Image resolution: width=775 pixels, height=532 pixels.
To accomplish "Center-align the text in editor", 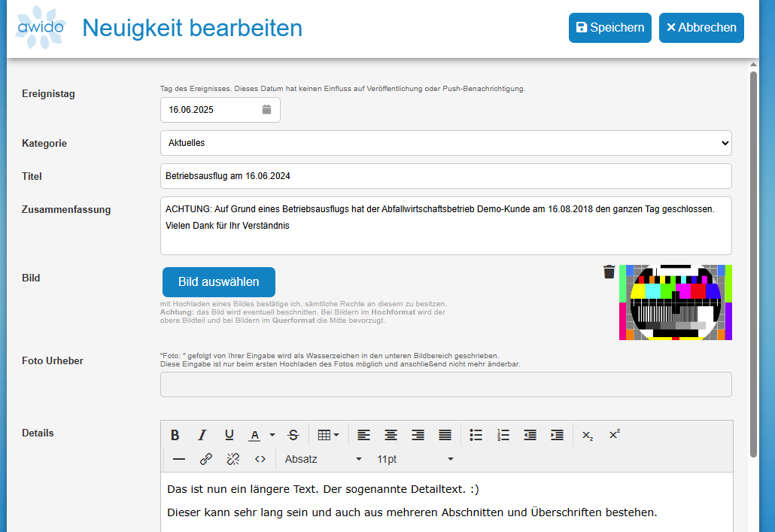I will point(391,435).
